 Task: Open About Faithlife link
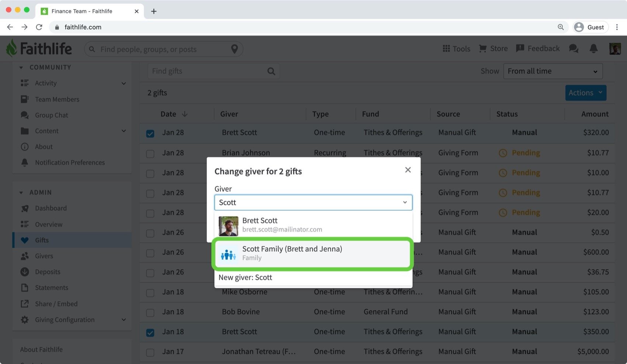click(x=41, y=349)
